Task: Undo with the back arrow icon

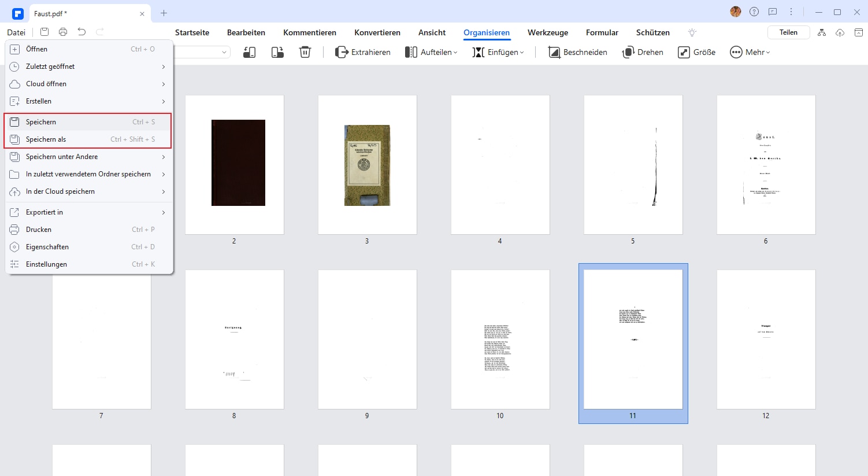Action: tap(81, 32)
